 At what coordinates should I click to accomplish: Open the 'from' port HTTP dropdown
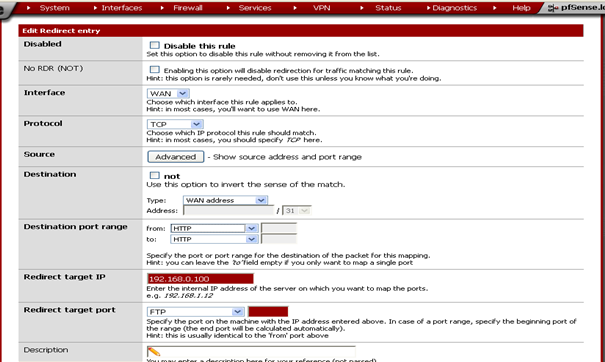(214, 228)
